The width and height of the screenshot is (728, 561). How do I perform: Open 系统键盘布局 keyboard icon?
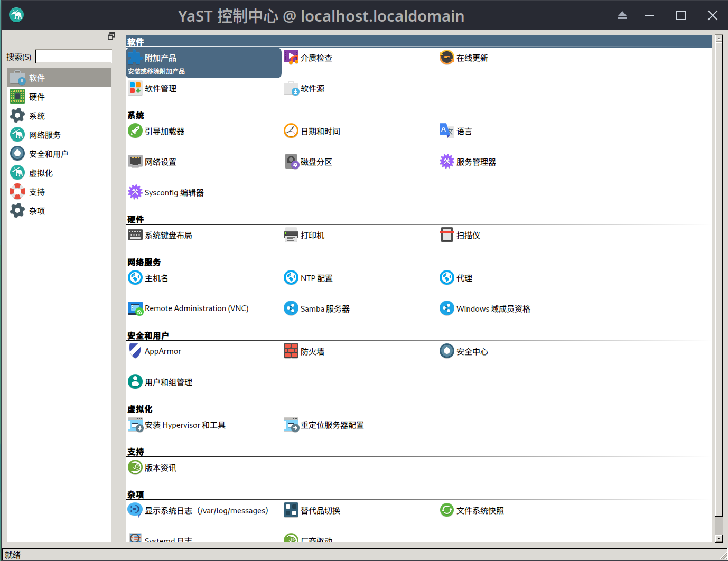(x=135, y=235)
